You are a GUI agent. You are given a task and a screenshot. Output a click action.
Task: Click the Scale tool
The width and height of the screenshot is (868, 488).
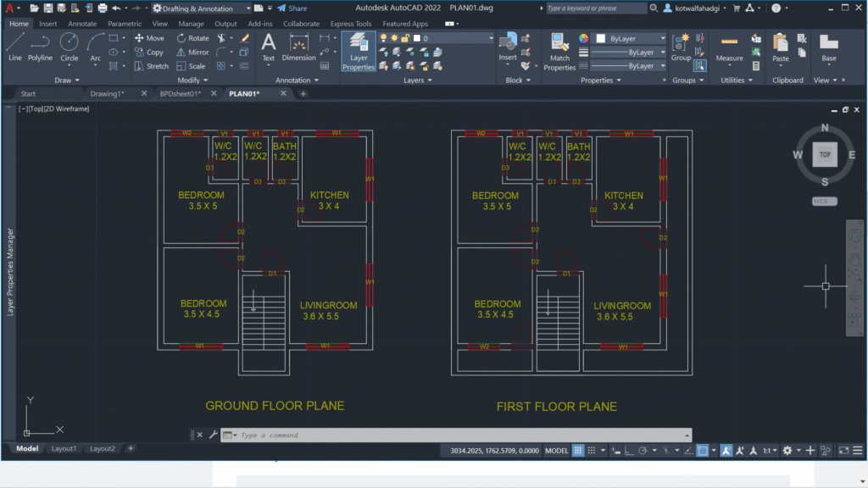pos(191,66)
